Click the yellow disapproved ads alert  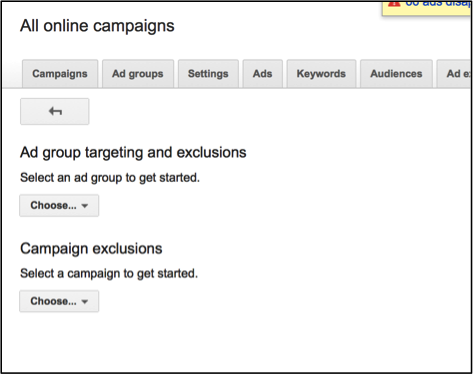427,8
